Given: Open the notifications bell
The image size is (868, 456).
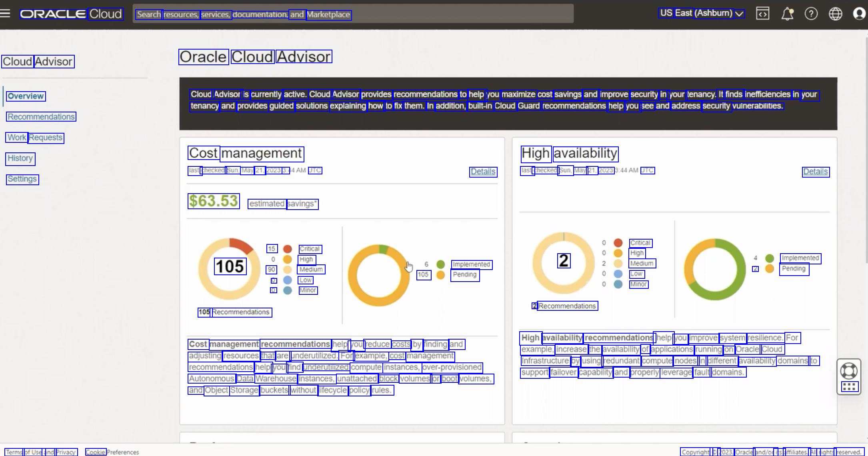Looking at the screenshot, I should point(787,14).
